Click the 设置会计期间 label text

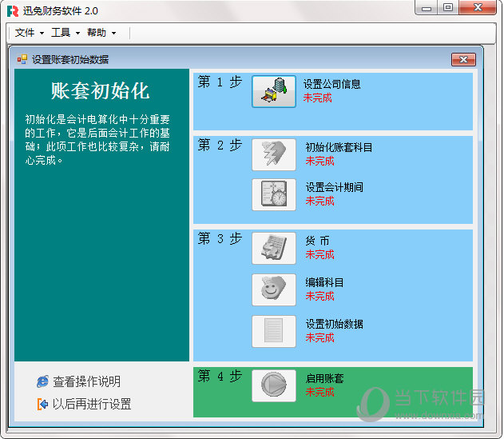pyautogui.click(x=335, y=187)
